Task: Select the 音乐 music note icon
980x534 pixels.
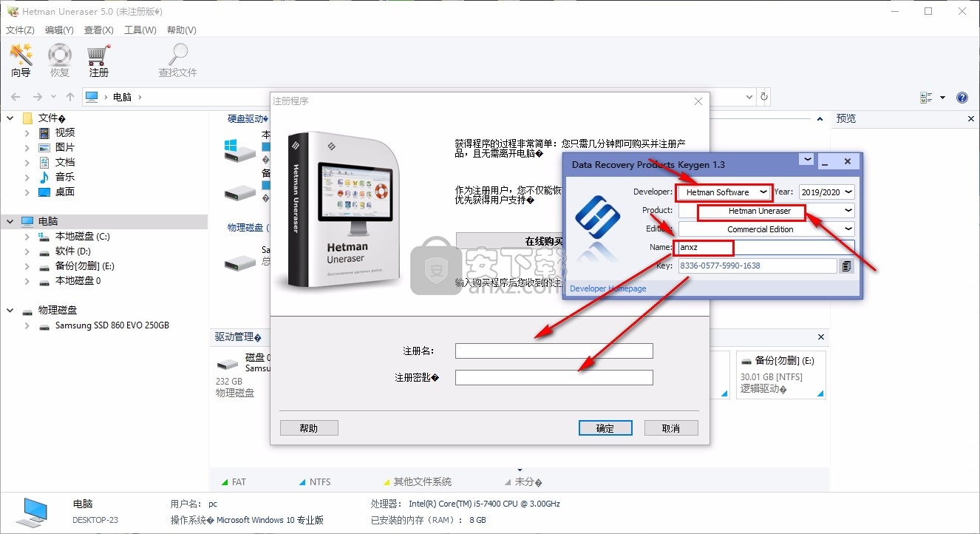Action: tap(44, 178)
